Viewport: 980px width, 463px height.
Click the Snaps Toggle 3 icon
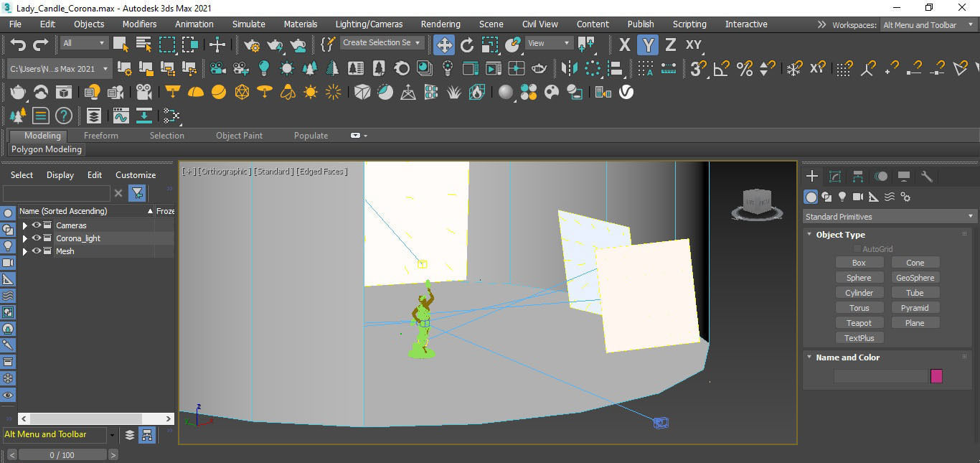coord(697,69)
